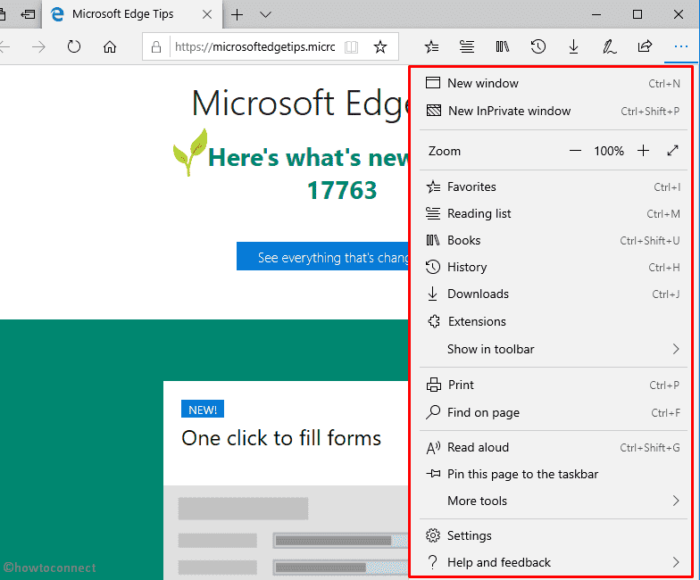Open Reading list icon in toolbar
The image size is (700, 580).
(467, 46)
